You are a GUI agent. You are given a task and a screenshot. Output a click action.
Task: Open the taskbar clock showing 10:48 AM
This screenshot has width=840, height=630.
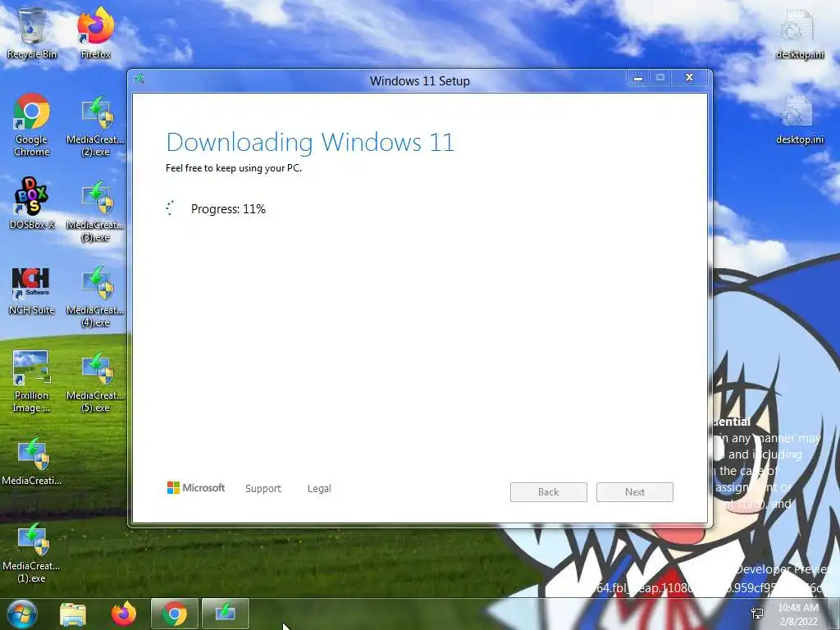798,614
